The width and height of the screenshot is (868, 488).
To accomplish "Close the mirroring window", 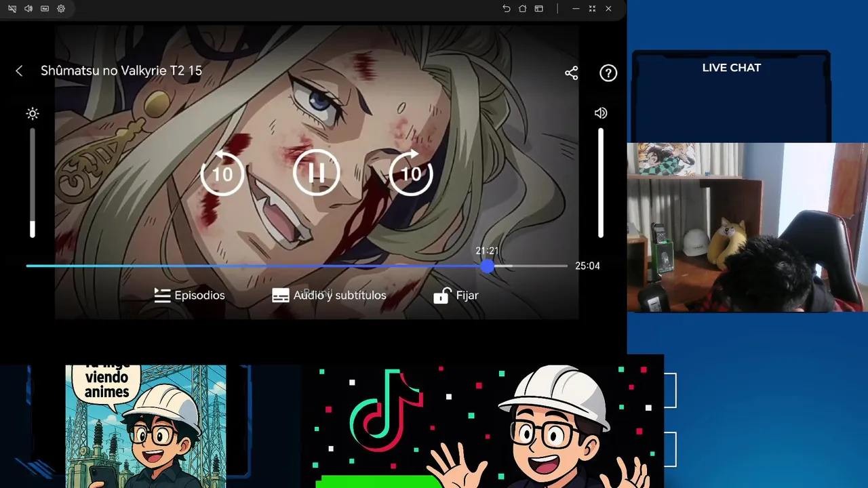I will pos(608,9).
